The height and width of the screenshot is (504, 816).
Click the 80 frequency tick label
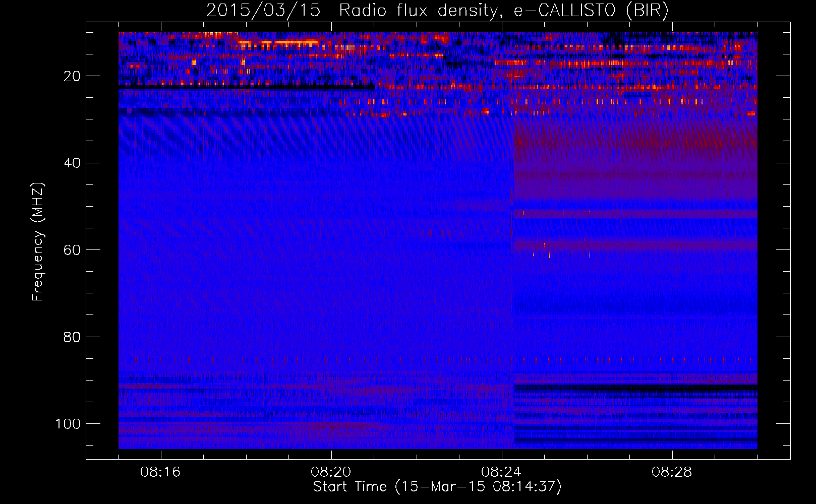pyautogui.click(x=72, y=337)
